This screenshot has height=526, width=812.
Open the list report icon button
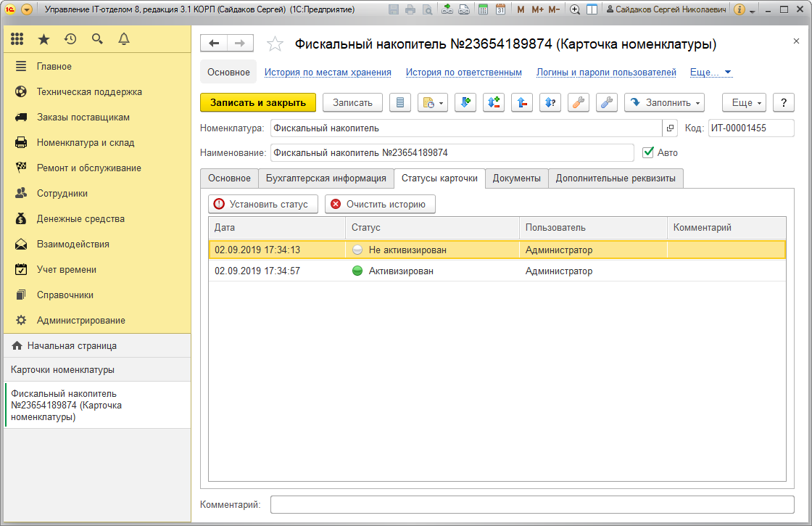pos(399,102)
